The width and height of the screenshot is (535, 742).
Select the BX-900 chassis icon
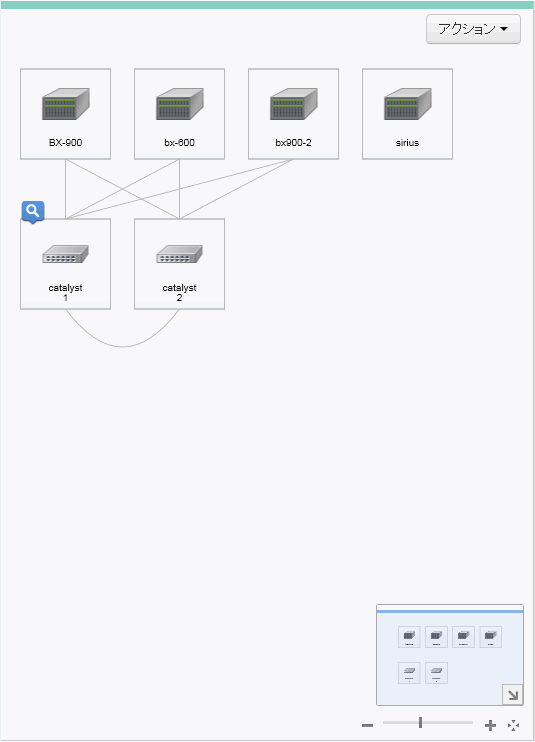click(x=66, y=104)
